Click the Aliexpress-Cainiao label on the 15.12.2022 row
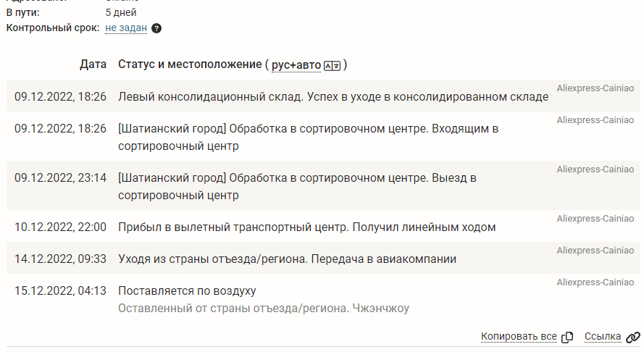This screenshot has height=352, width=644. (595, 282)
